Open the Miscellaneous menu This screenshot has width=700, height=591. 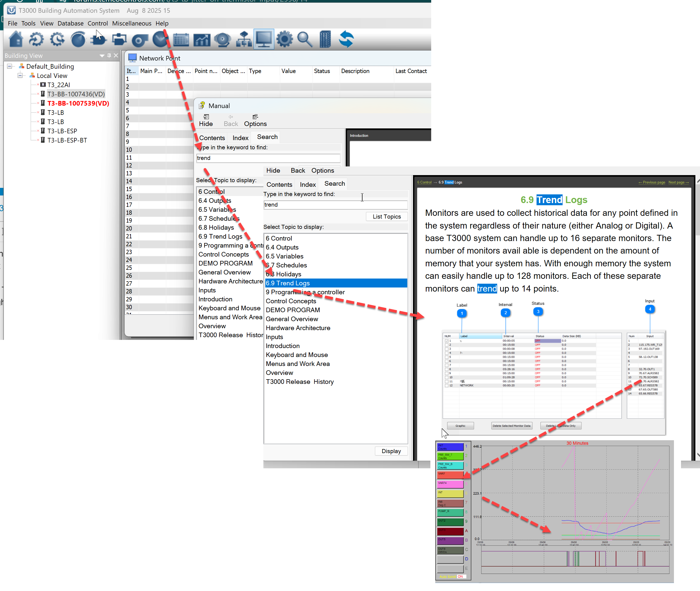[x=132, y=23]
